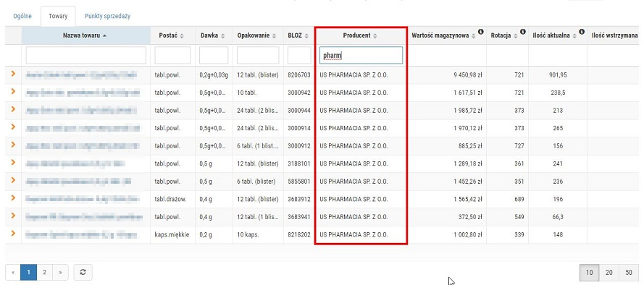Open the Punkty sprzedaży tab
The height and width of the screenshot is (285, 644).
coord(107,17)
